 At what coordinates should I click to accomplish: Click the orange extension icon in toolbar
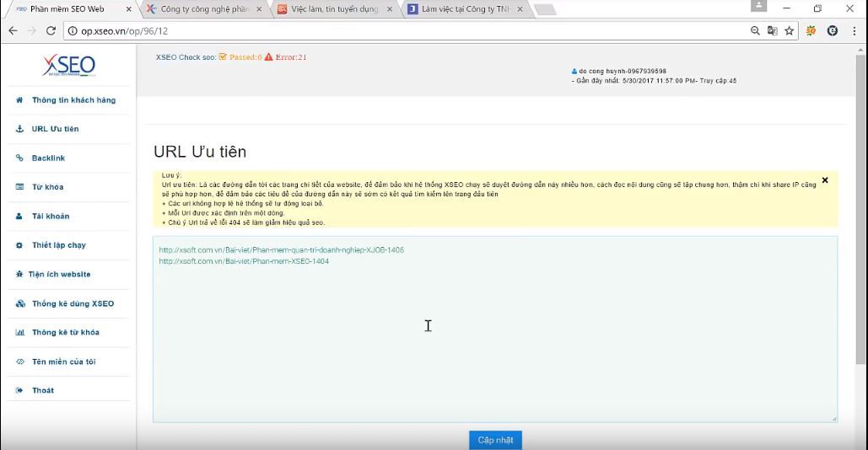[811, 31]
